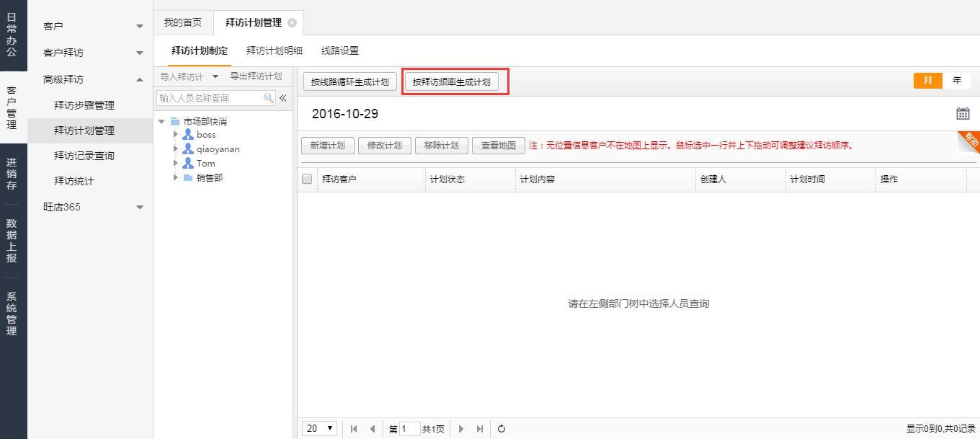Refresh the visit plan table
Screen dimensions: 980x439
pyautogui.click(x=502, y=429)
